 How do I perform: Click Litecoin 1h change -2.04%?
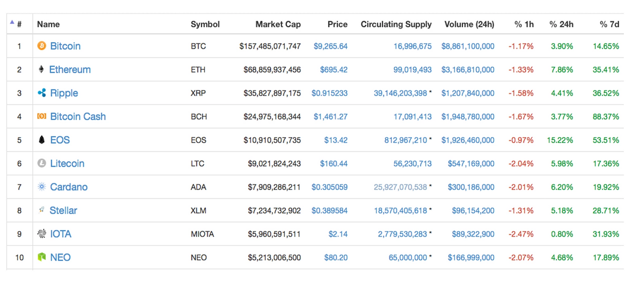[x=521, y=163]
